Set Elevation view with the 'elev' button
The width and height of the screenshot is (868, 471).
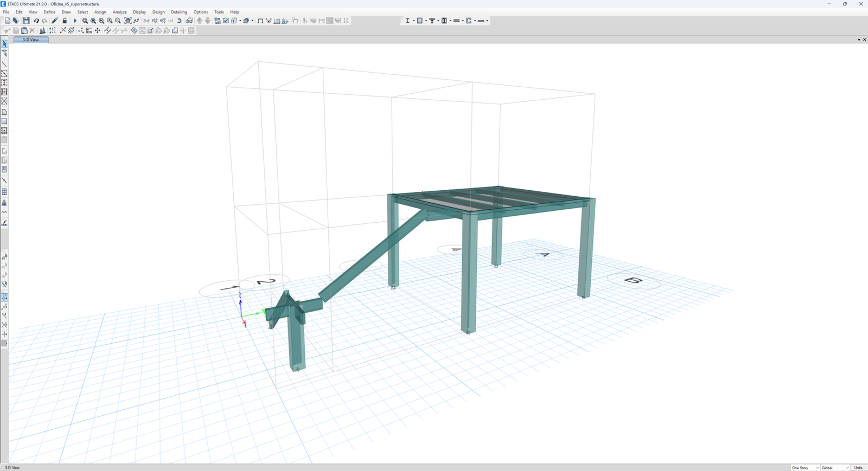(163, 21)
